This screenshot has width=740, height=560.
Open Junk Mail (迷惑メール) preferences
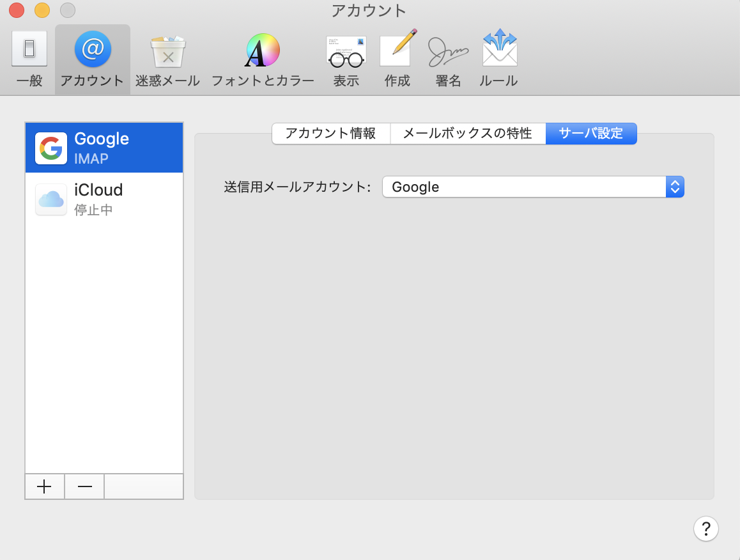click(x=167, y=59)
